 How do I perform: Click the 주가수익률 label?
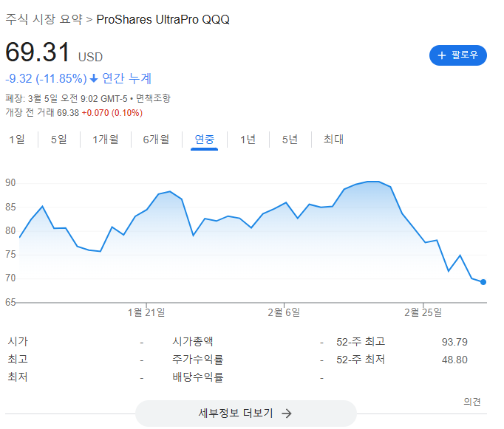tap(197, 359)
